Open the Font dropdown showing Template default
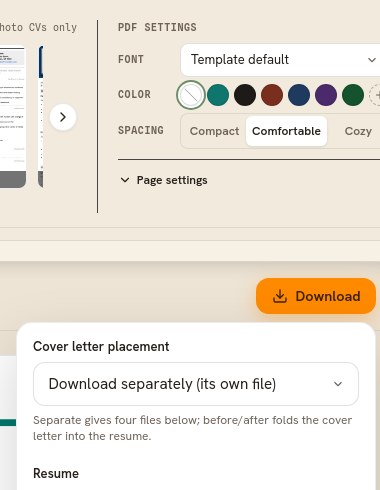Screen dimensions: 380x490 coord(280,60)
